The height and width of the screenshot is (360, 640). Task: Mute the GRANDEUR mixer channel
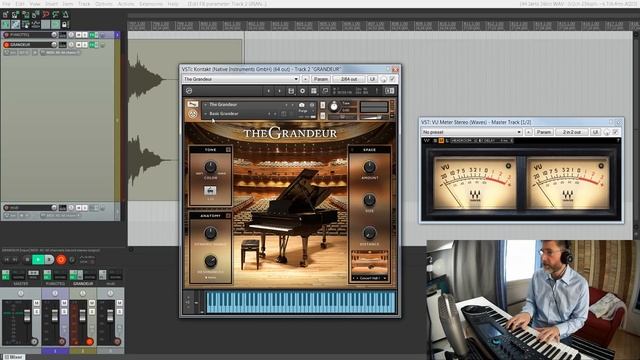(92, 303)
